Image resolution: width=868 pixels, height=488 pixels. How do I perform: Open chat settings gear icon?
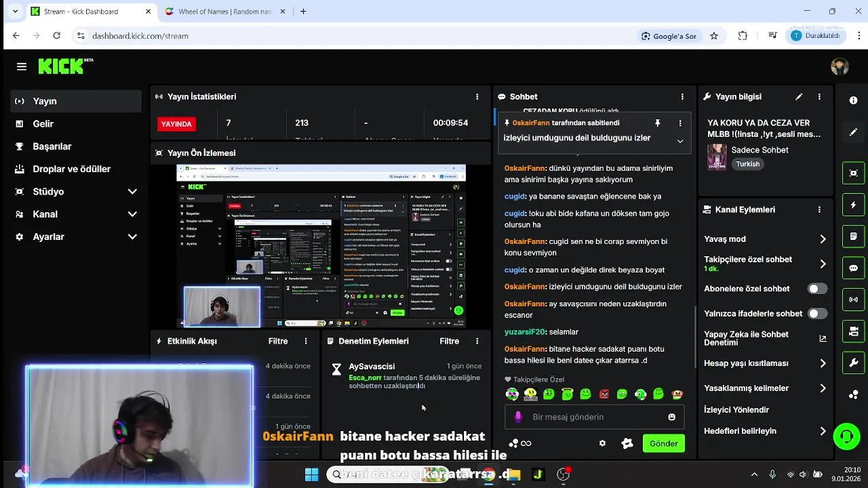(x=602, y=443)
